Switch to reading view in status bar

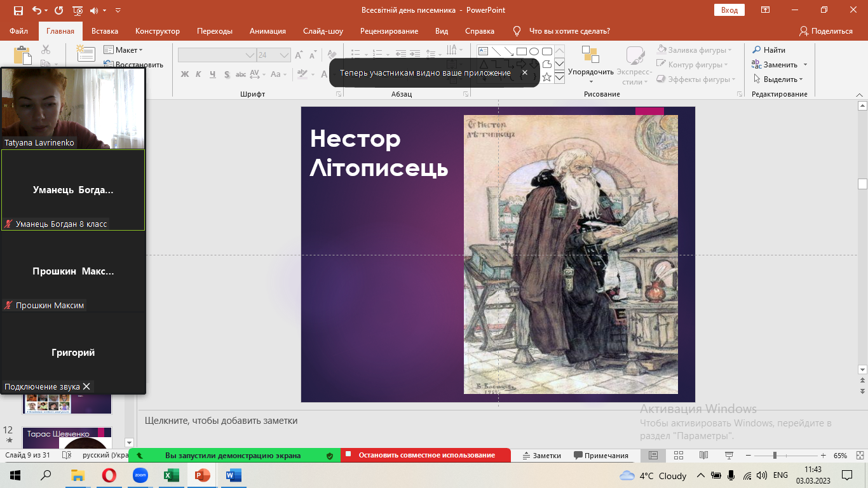click(x=703, y=456)
